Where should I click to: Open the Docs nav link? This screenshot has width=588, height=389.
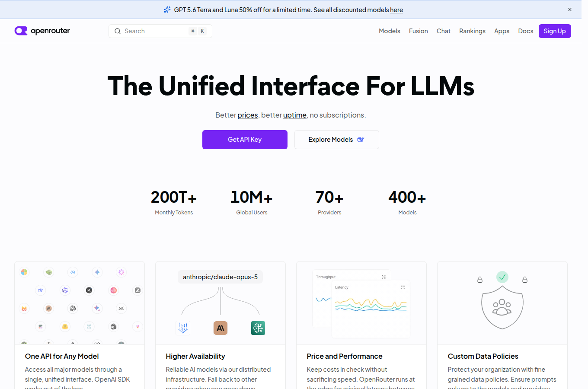(526, 31)
